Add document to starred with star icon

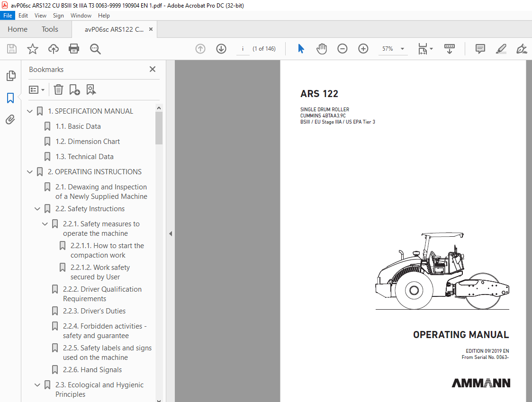click(33, 49)
